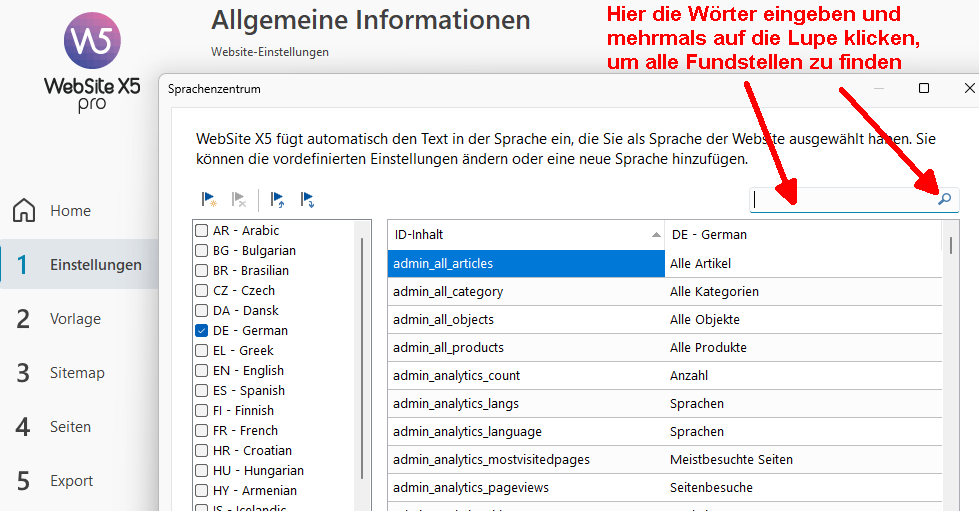Click the Home house icon
Image resolution: width=979 pixels, height=511 pixels.
[x=24, y=211]
